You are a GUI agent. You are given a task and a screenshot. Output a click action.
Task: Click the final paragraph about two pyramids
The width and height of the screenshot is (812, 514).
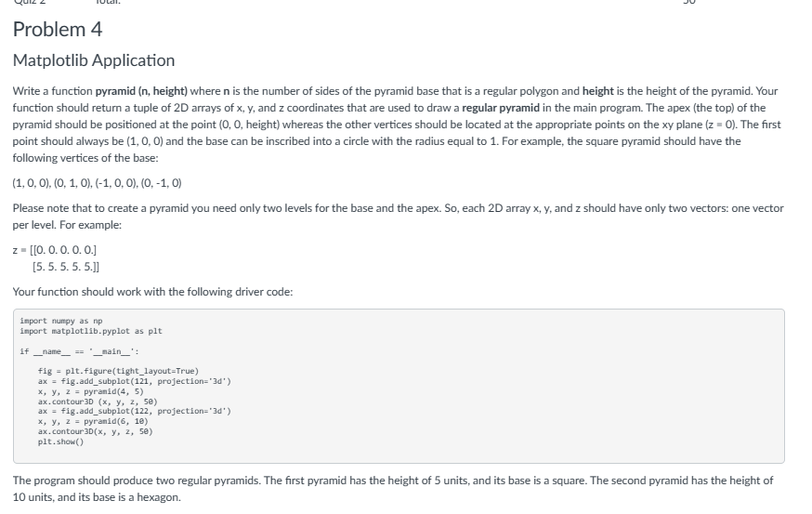click(x=393, y=489)
